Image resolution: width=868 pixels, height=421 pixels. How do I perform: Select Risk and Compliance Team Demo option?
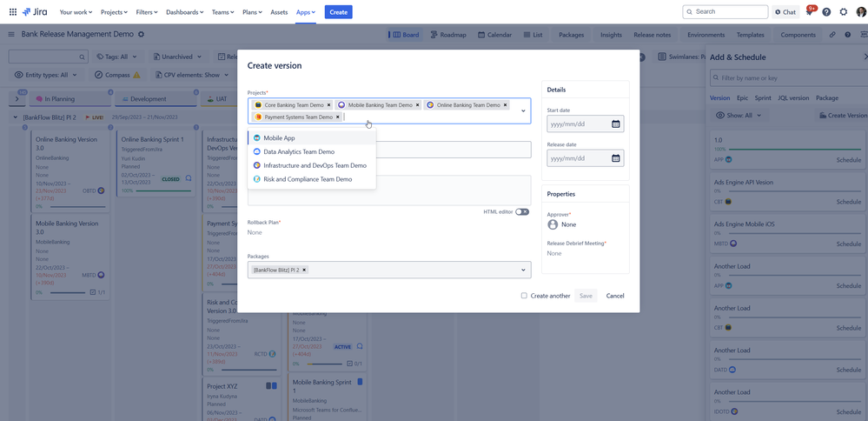coord(312,179)
